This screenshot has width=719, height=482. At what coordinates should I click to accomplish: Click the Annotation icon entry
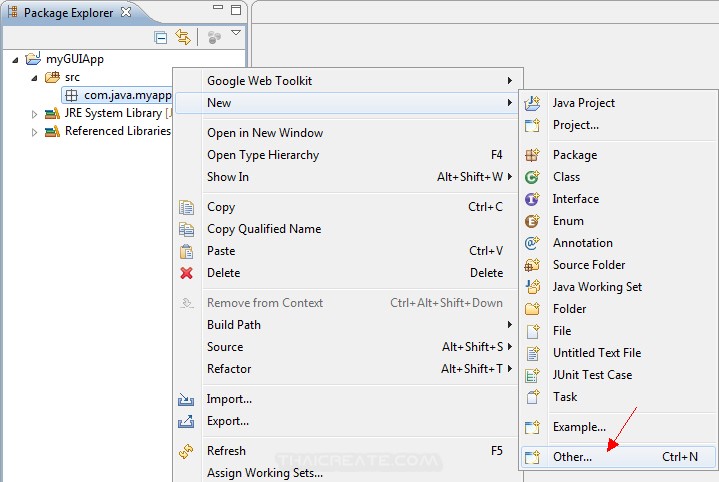tap(533, 243)
